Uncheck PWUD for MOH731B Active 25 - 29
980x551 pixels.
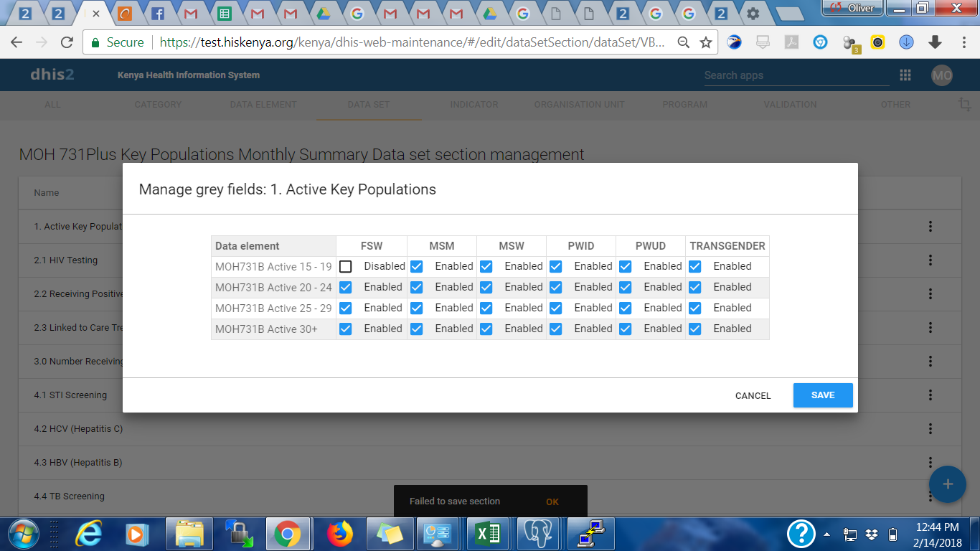pyautogui.click(x=625, y=309)
